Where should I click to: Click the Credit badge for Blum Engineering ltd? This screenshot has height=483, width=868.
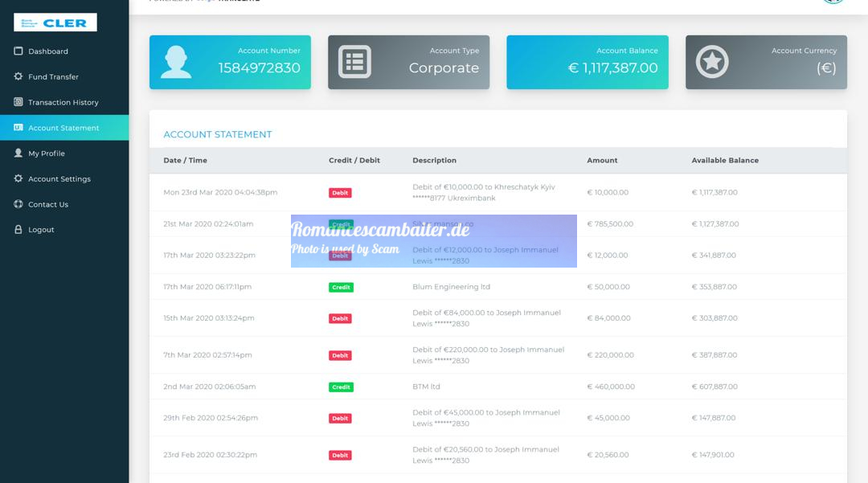point(341,287)
